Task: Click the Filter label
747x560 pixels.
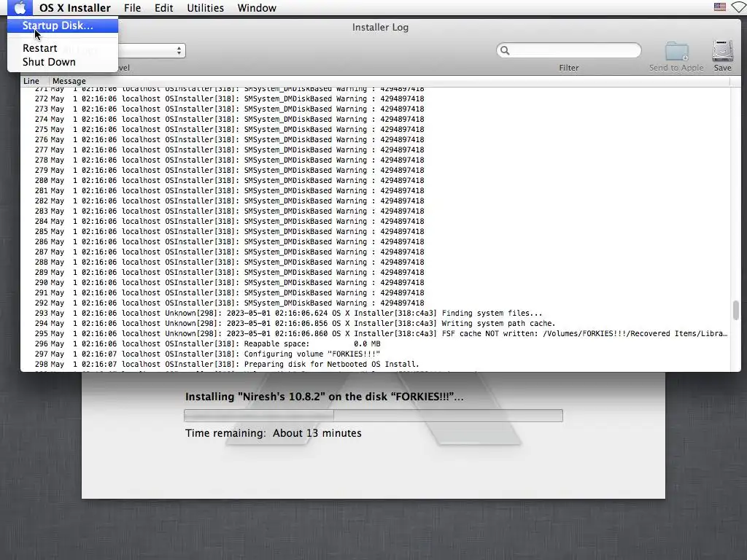Action: 569,68
